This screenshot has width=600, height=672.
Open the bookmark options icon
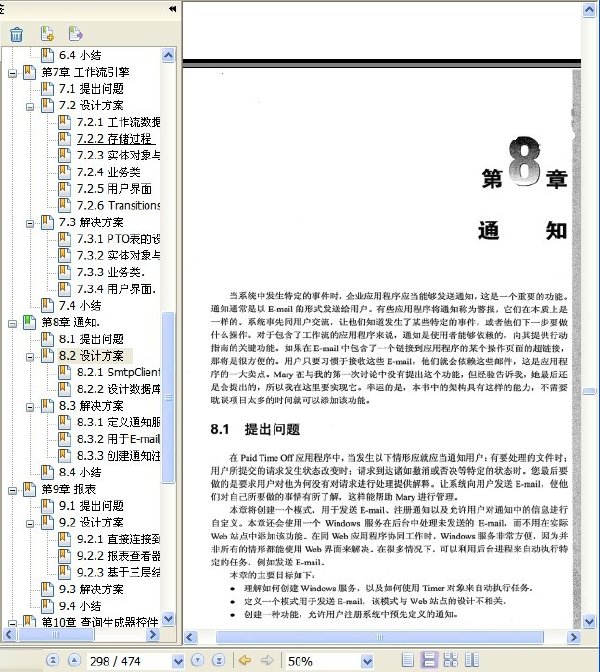[75, 34]
